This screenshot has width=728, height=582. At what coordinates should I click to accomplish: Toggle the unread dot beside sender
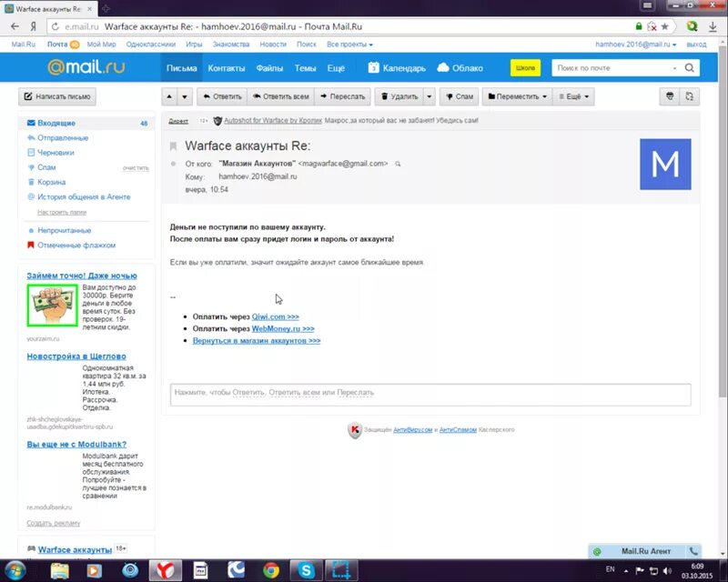click(x=173, y=164)
